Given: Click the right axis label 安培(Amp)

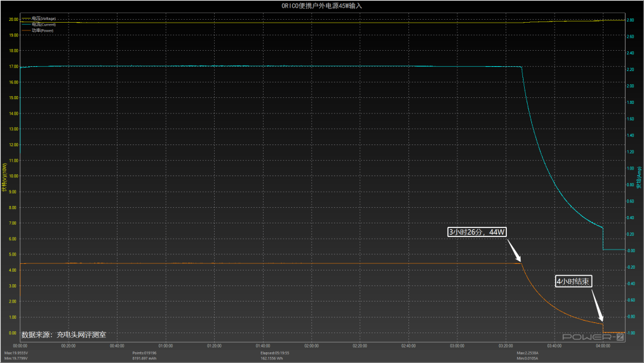Looking at the screenshot, I should tap(639, 178).
